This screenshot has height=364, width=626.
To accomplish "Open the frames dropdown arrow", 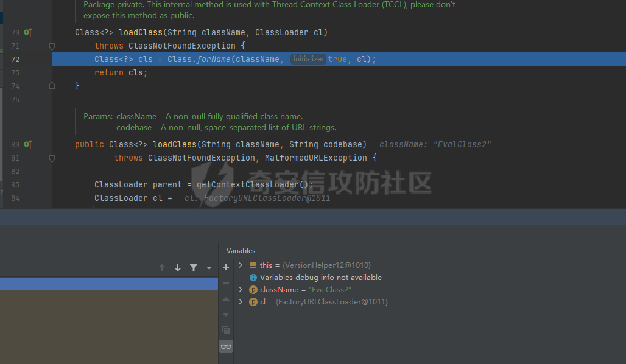I will [209, 268].
